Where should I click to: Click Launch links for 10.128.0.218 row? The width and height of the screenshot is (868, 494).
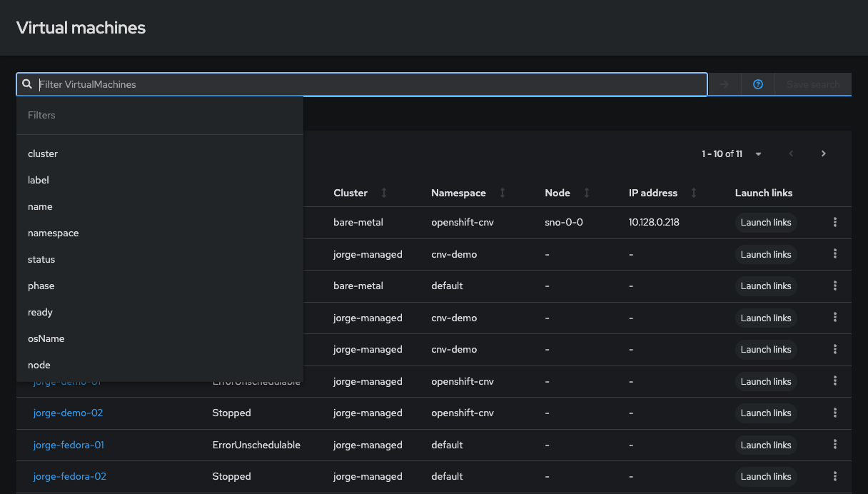tap(765, 223)
